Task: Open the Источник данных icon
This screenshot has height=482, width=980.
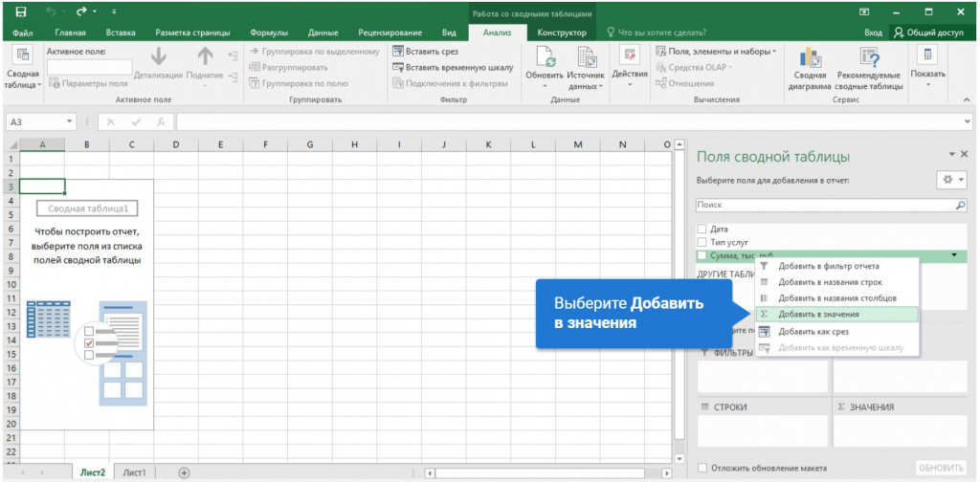Action: point(587,58)
